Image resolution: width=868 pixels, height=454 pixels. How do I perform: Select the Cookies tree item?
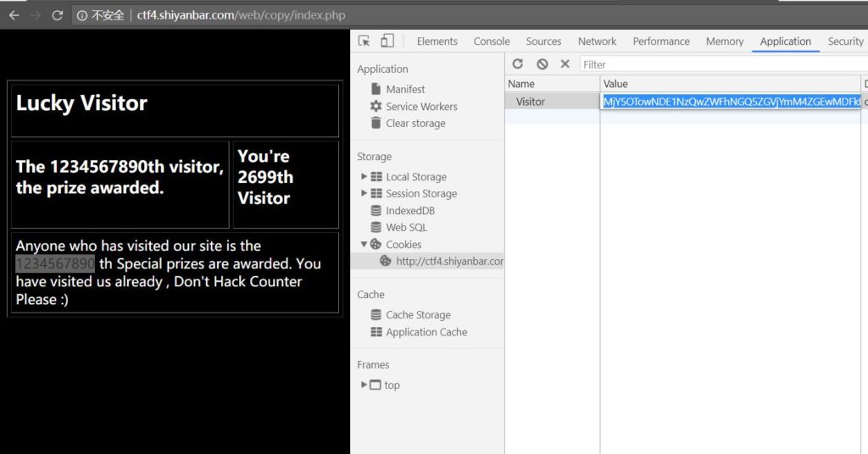pos(403,245)
